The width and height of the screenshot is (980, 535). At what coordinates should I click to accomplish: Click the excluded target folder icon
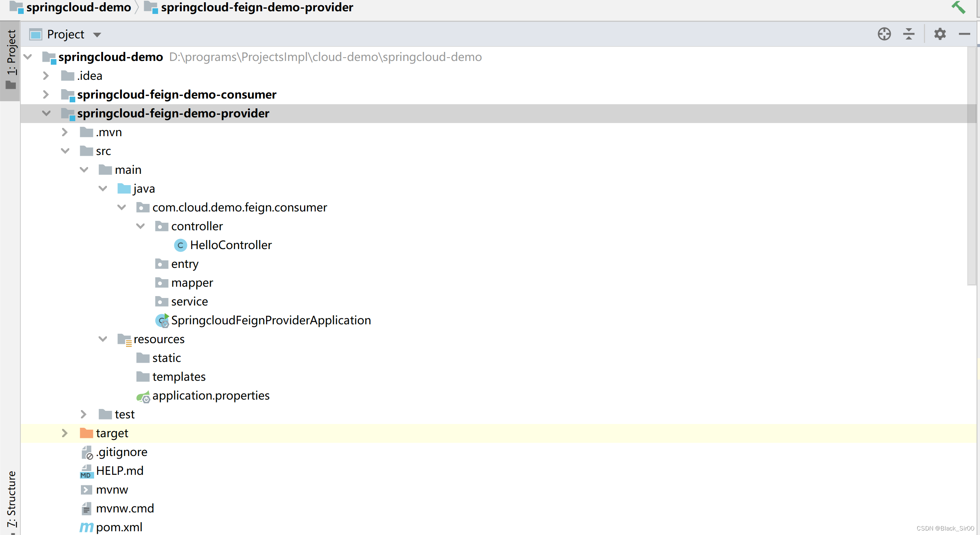(x=86, y=433)
